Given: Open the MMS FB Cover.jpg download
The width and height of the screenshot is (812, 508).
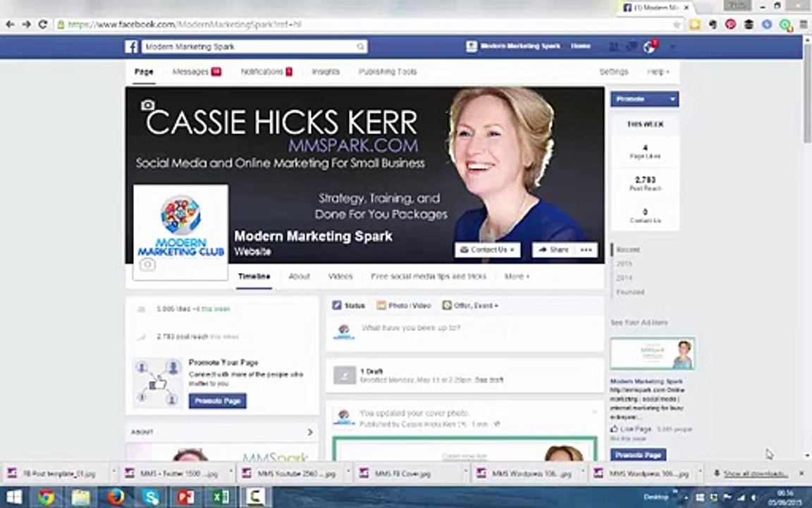Looking at the screenshot, I should point(402,474).
